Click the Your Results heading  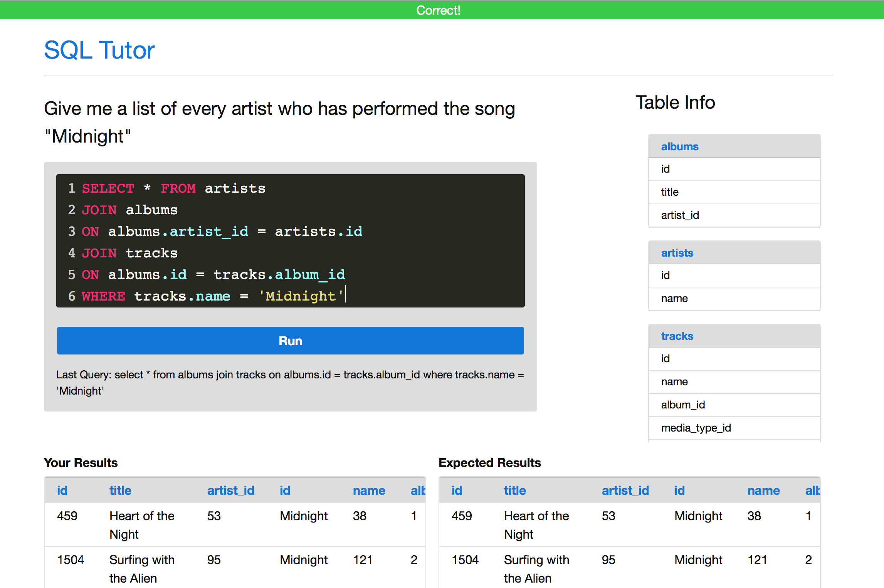[81, 462]
